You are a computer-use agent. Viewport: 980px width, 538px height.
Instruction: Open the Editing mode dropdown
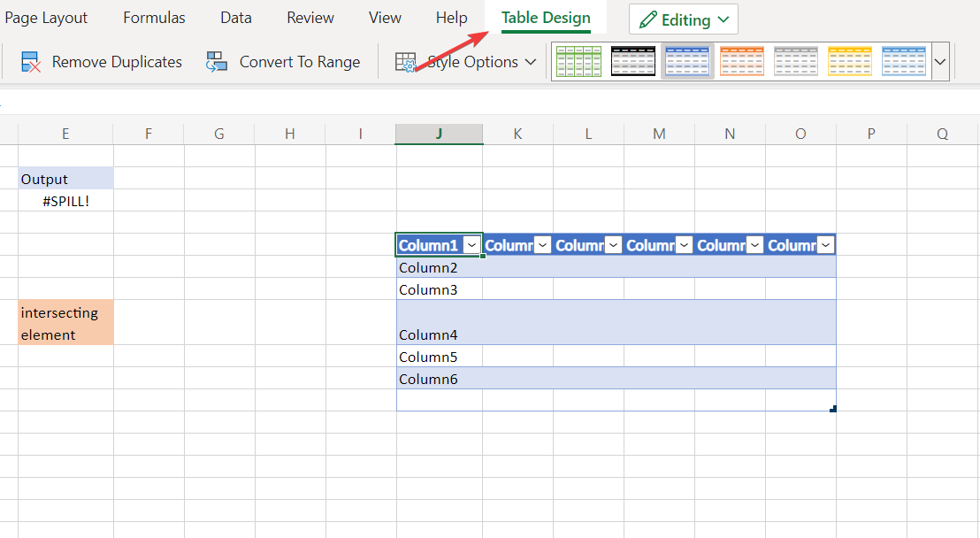[x=724, y=20]
